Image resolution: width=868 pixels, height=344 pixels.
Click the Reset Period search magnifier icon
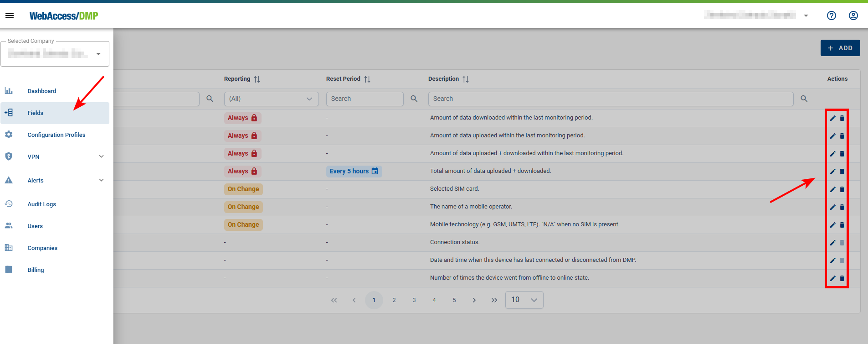(414, 99)
